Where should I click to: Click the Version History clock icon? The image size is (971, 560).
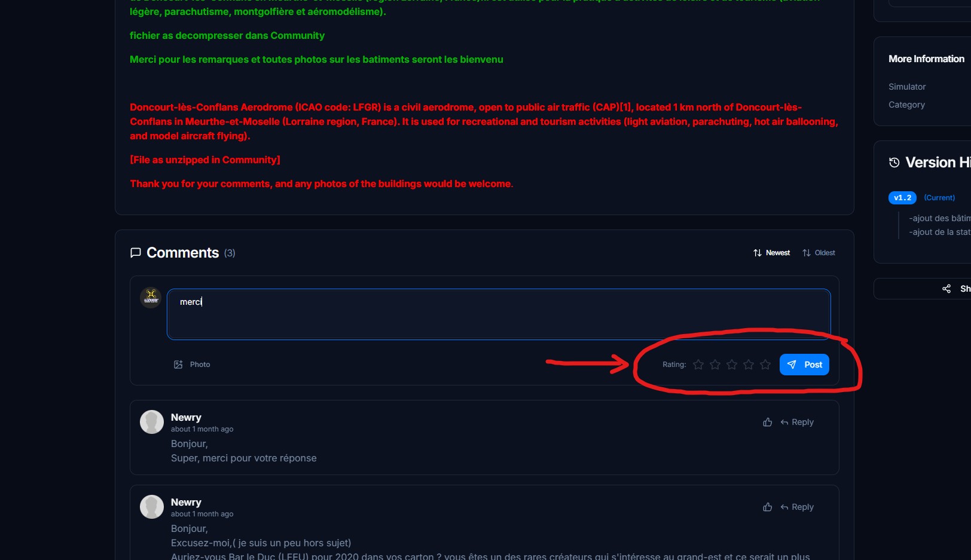coord(894,163)
